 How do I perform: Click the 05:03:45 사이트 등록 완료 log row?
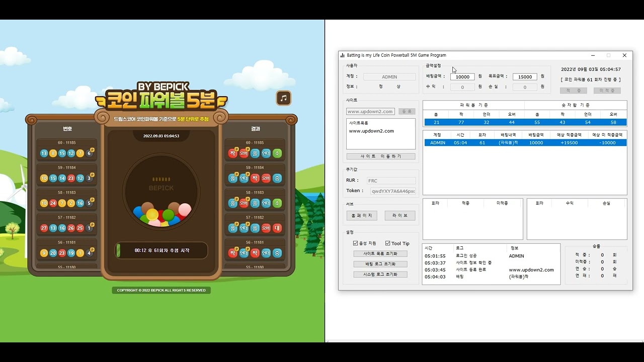point(491,269)
